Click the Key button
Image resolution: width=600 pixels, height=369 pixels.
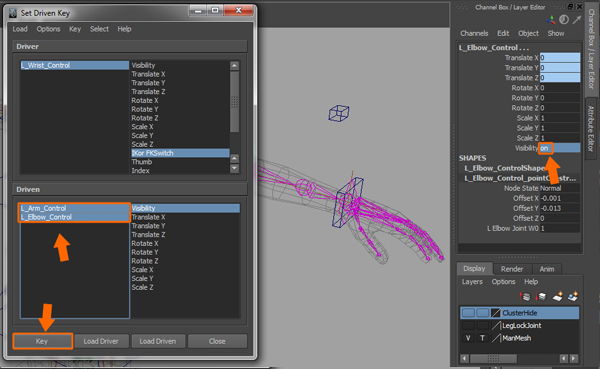42,341
